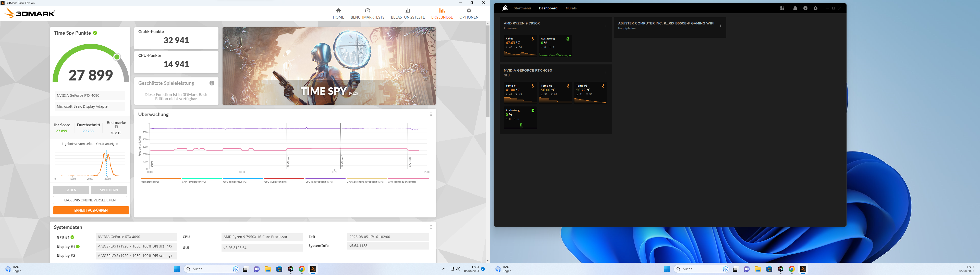Open iCUE settings gear icon
980x275 pixels.
pyautogui.click(x=815, y=8)
